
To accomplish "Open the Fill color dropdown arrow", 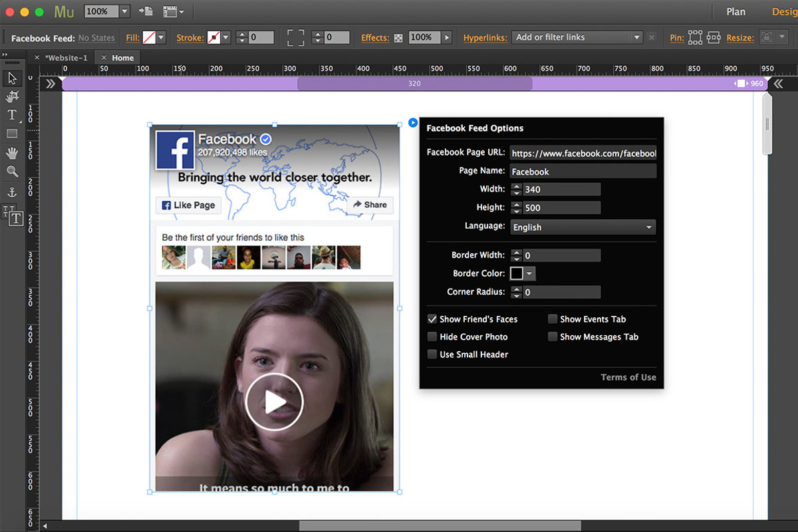I will tap(162, 38).
